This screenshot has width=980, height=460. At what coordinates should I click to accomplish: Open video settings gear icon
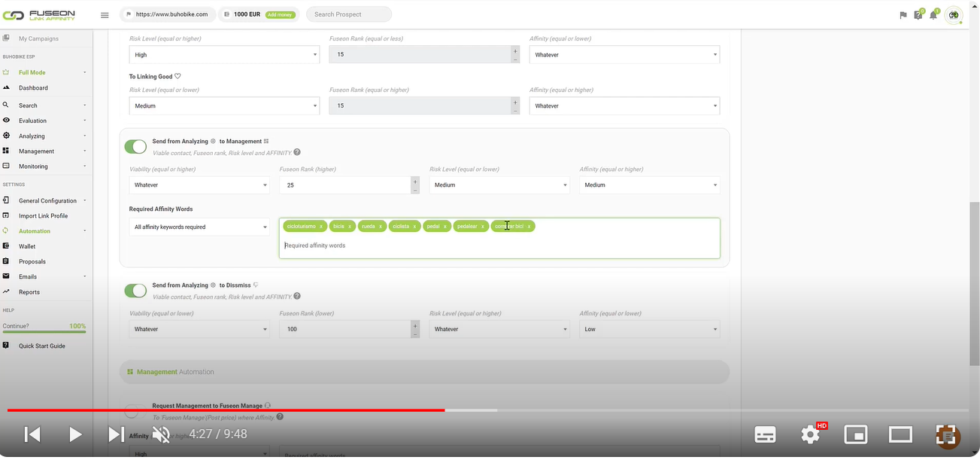[810, 434]
